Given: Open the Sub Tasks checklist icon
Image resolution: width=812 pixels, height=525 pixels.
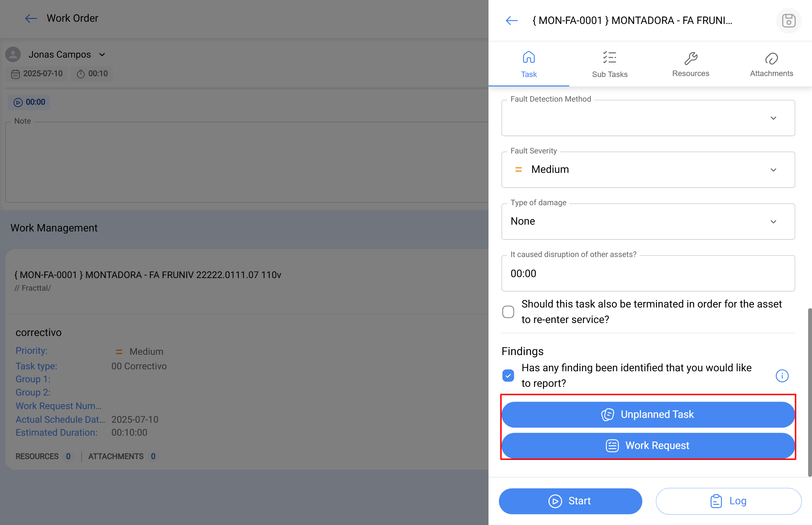Looking at the screenshot, I should click(609, 57).
